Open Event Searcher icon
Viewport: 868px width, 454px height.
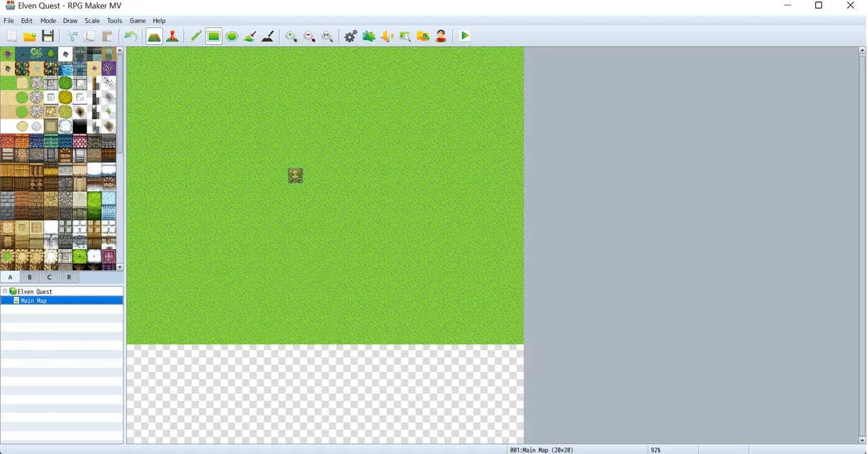[405, 36]
